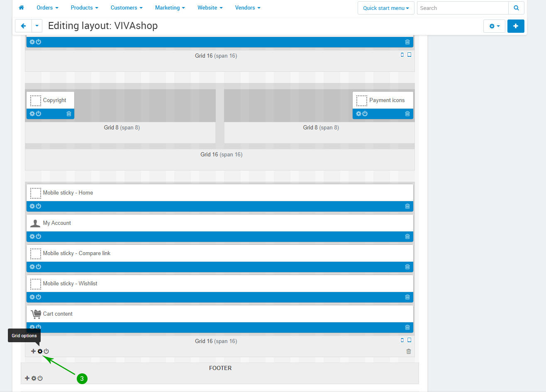Toggle FOOTER container on/off power icon
Image resolution: width=546 pixels, height=392 pixels.
coord(40,378)
